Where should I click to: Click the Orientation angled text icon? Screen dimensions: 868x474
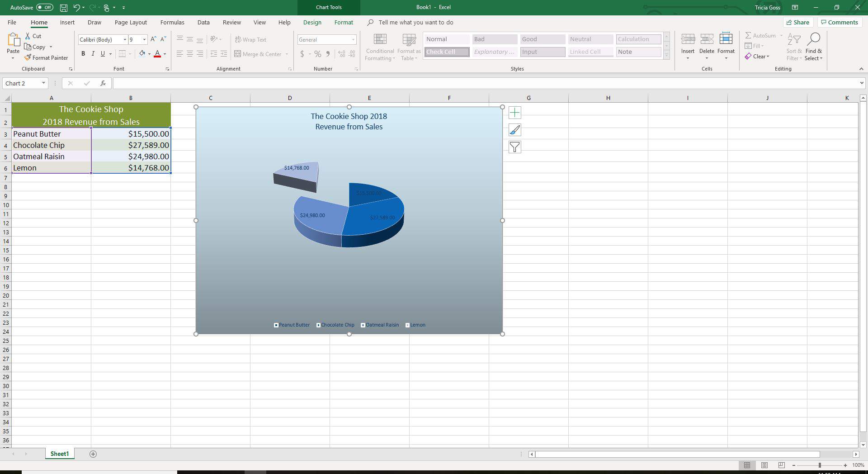coord(214,39)
